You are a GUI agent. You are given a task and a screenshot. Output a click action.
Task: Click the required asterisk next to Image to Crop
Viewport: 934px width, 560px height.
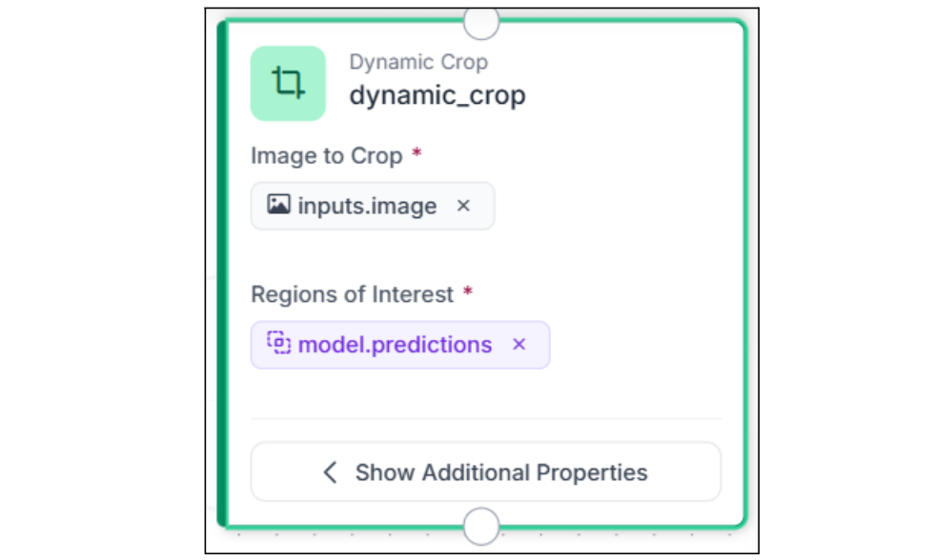416,154
